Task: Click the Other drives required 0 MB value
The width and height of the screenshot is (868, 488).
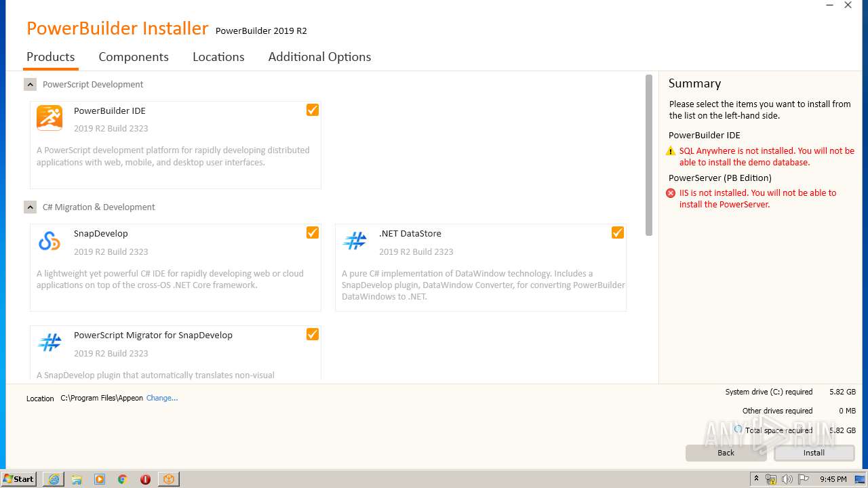Action: (x=847, y=411)
